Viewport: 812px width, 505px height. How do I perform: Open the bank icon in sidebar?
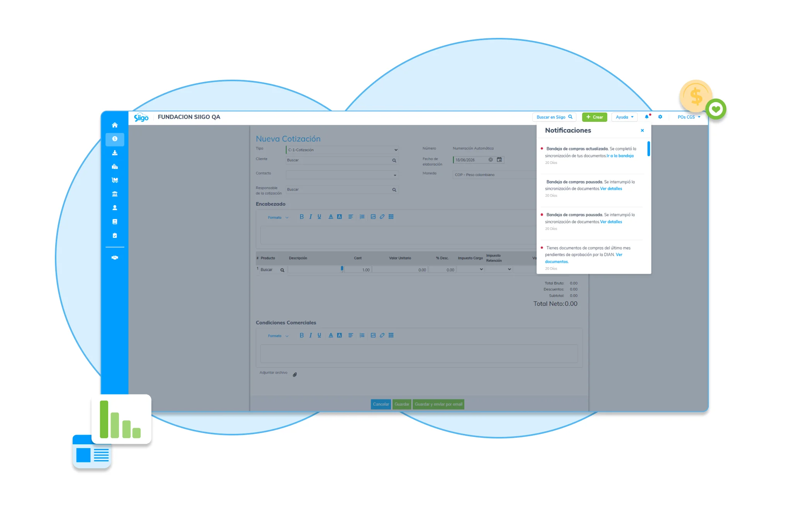[x=115, y=194]
